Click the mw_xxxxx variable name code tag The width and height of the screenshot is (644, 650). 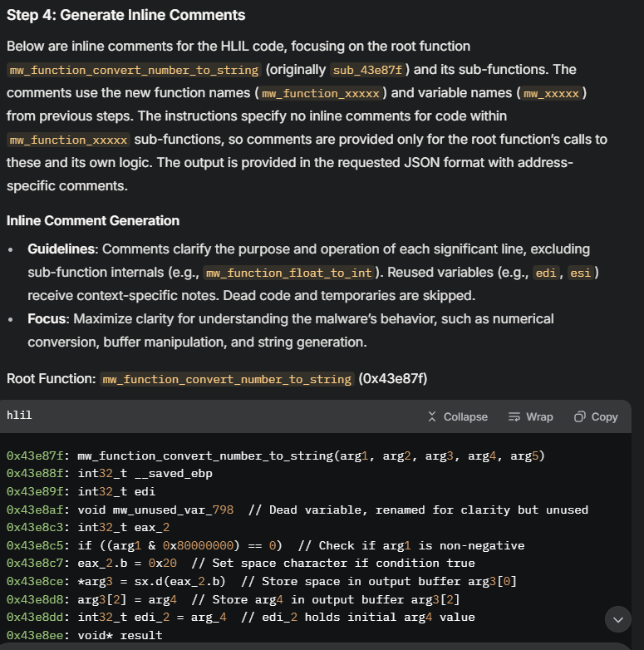pyautogui.click(x=551, y=93)
